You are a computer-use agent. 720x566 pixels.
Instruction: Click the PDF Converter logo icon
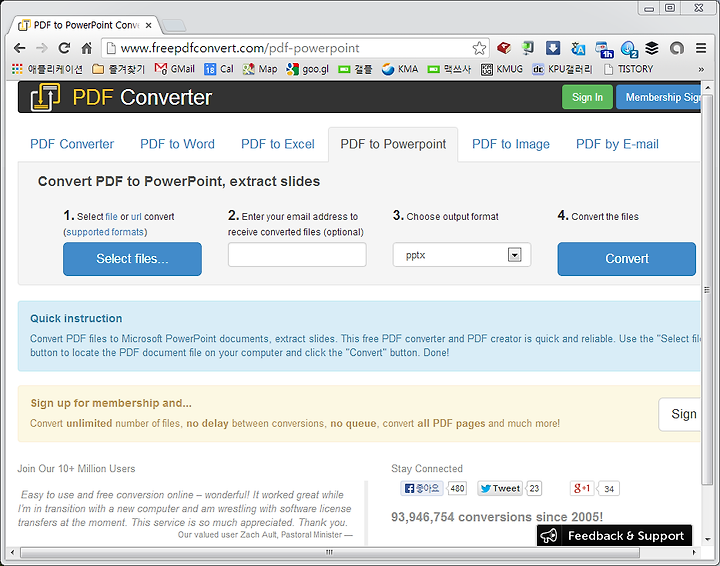[x=45, y=97]
